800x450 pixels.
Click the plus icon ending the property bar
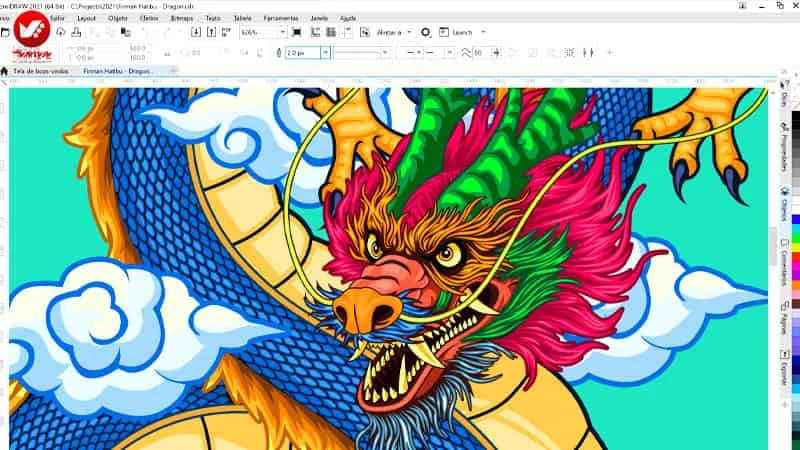click(x=610, y=53)
